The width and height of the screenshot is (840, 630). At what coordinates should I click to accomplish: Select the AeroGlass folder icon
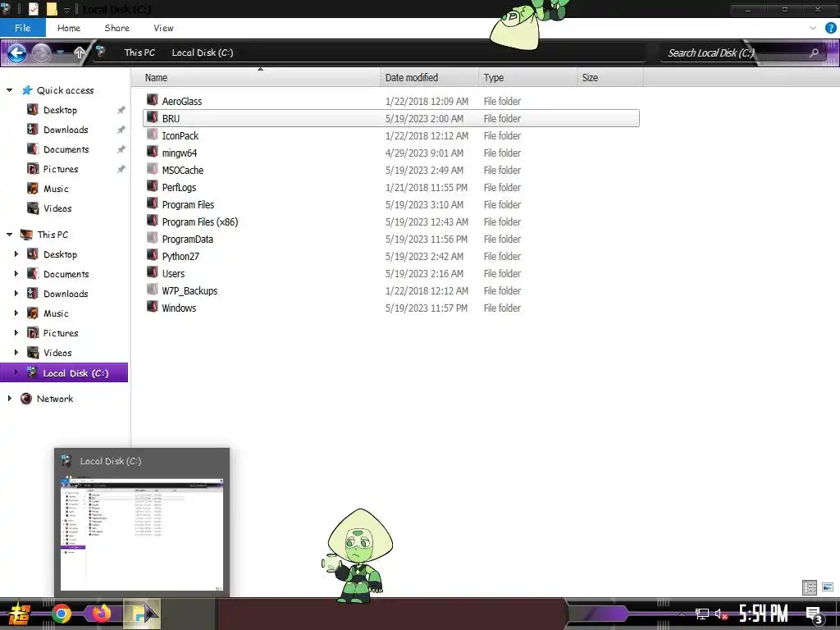(152, 99)
